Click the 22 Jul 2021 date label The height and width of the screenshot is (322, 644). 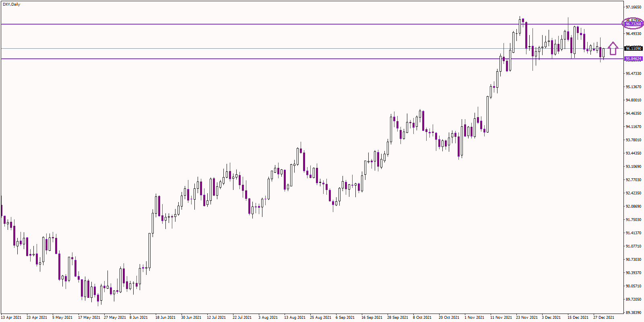point(242,318)
